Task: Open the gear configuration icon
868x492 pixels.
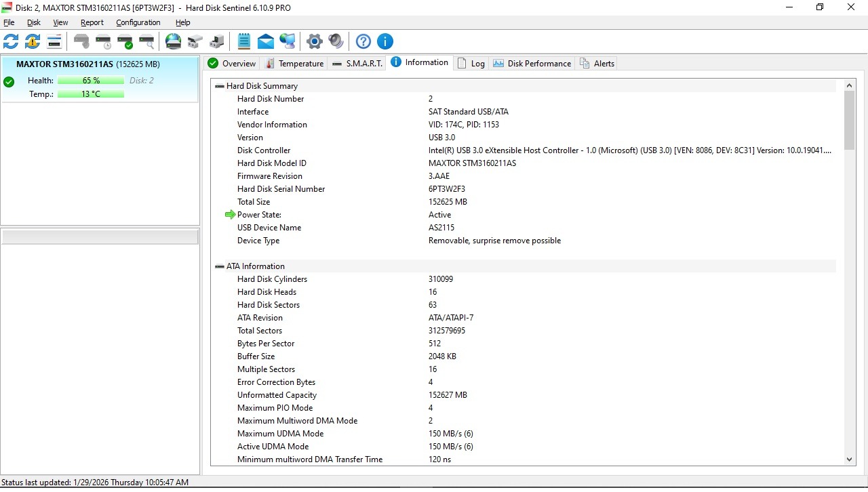Action: click(x=314, y=41)
